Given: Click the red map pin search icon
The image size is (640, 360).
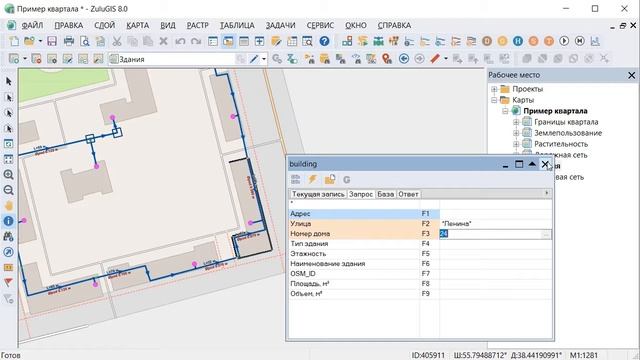Looking at the screenshot, I should click(x=387, y=59).
